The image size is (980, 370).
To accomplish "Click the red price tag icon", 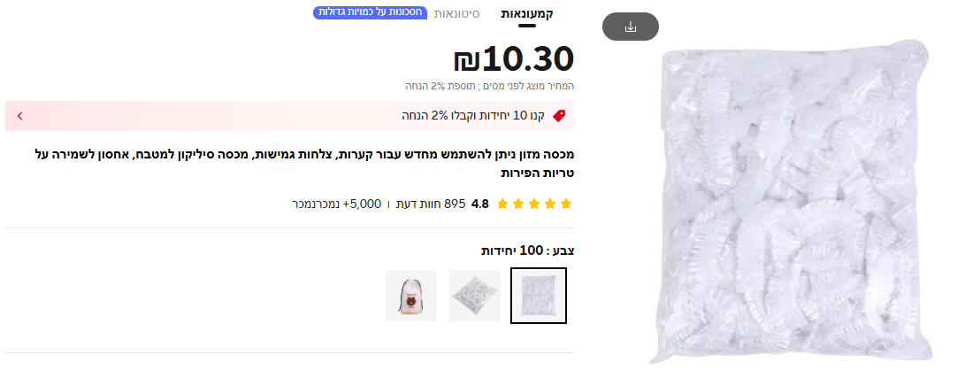I will click(559, 116).
